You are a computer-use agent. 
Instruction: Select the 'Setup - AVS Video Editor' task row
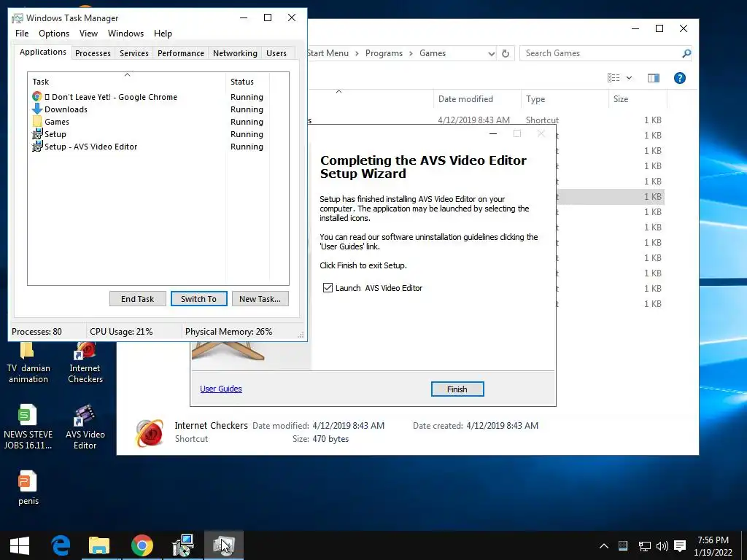tap(147, 146)
